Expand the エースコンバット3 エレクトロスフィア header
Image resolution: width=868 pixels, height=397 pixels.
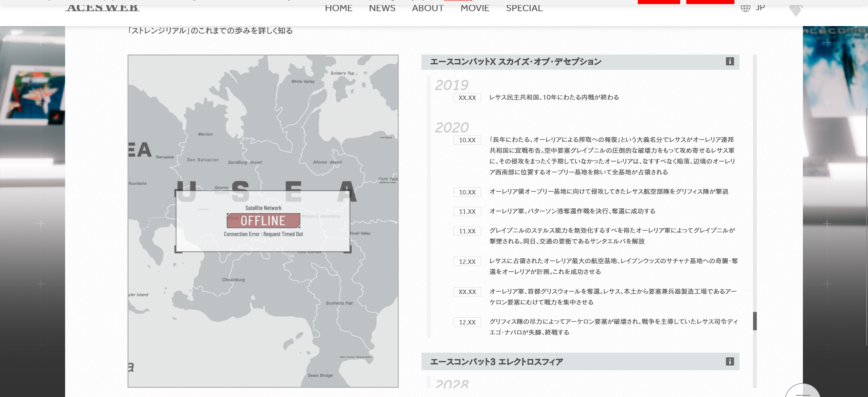pos(580,361)
